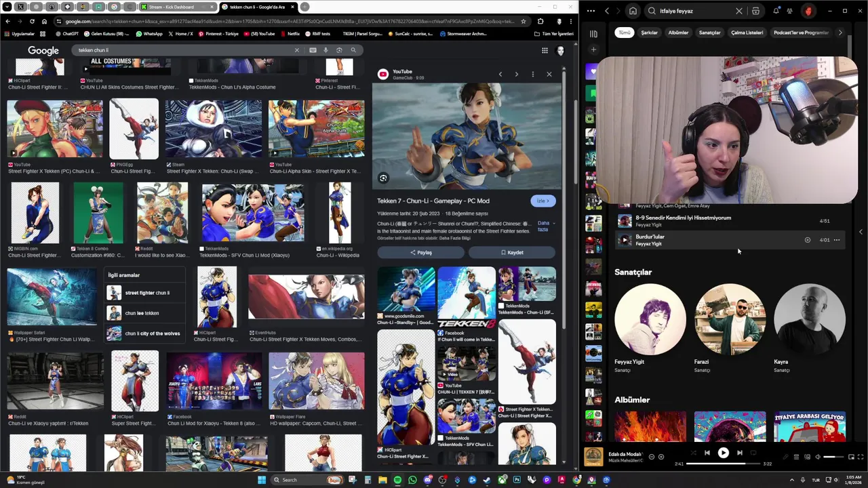The height and width of the screenshot is (488, 868).
Task: Show more Spotify filter chips arrow
Action: [840, 33]
